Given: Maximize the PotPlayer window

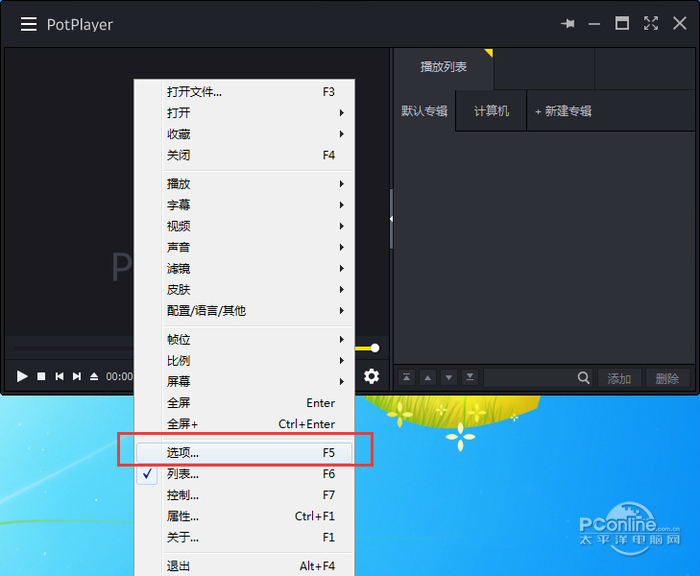Looking at the screenshot, I should tap(622, 23).
